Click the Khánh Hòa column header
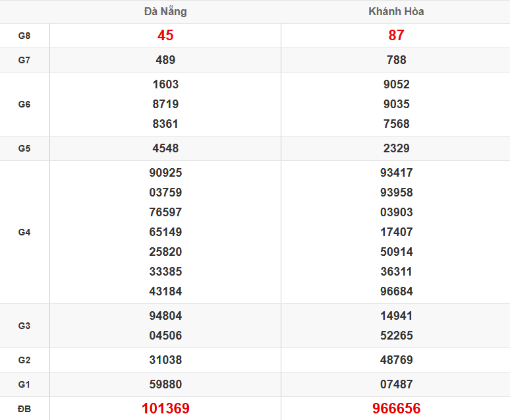The image size is (510, 420). pyautogui.click(x=396, y=12)
